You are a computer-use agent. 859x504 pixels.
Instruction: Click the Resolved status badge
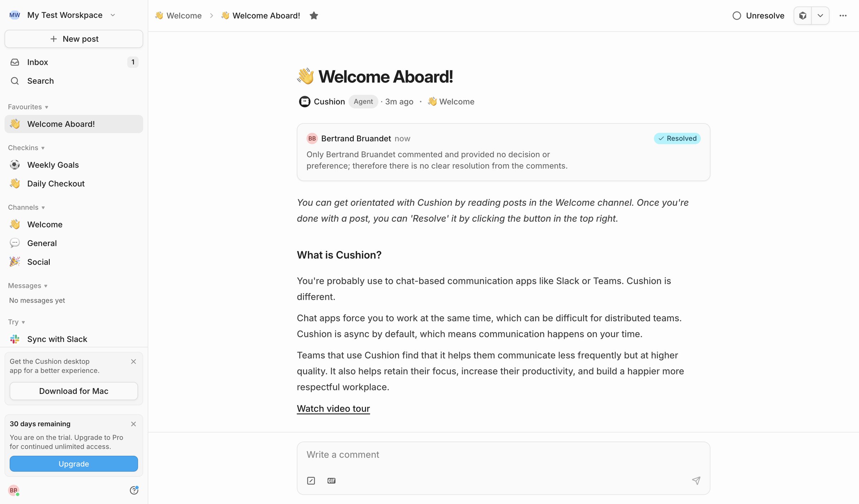coord(677,138)
